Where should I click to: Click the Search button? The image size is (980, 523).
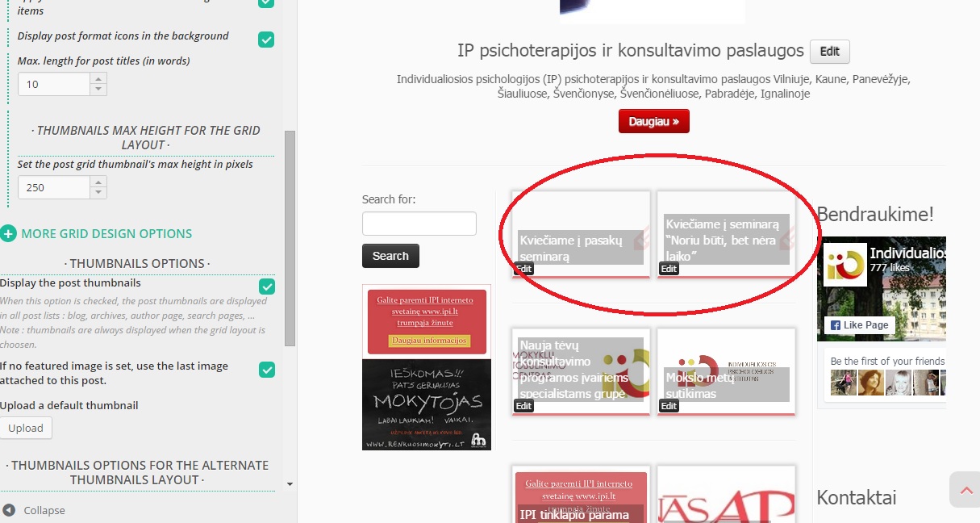pos(390,256)
